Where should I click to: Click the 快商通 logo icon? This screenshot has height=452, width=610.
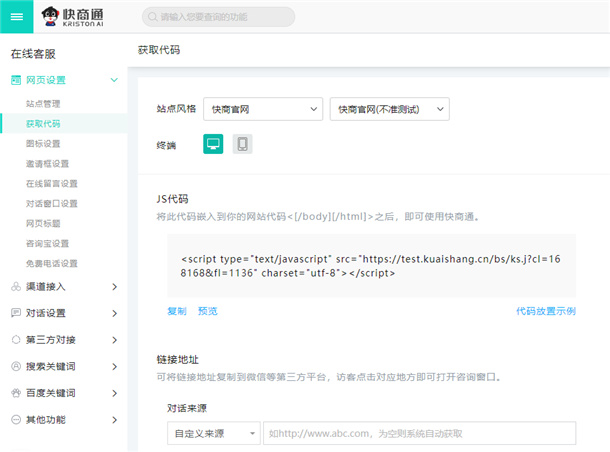pos(51,16)
